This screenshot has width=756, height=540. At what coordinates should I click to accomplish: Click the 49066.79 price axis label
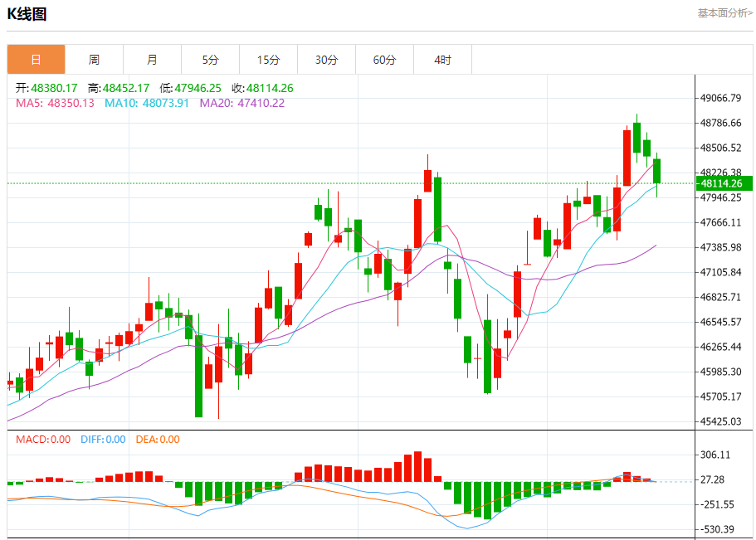point(720,98)
